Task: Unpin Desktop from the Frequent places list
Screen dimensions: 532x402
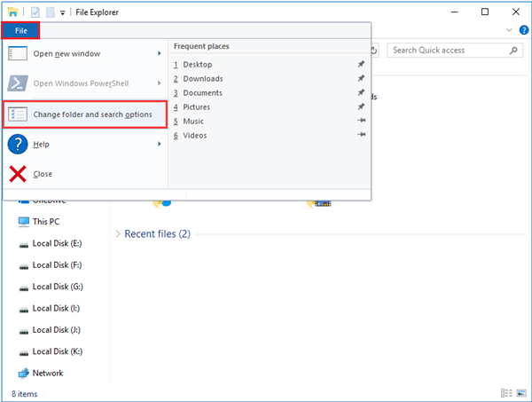Action: coord(362,64)
